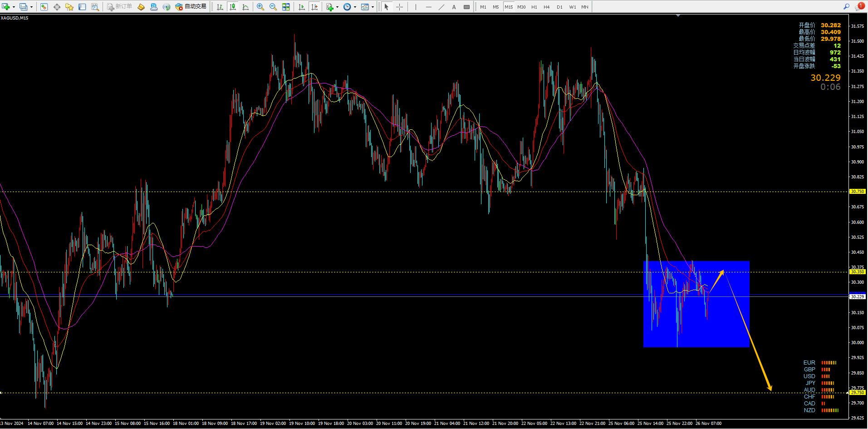Click the 30.409 highest price value
Screen dimensions: 868x429
830,32
